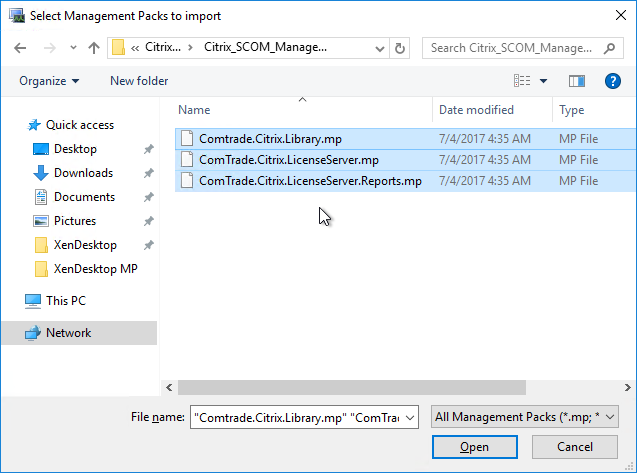Select Network in navigation pane
This screenshot has width=637, height=473.
(79, 333)
